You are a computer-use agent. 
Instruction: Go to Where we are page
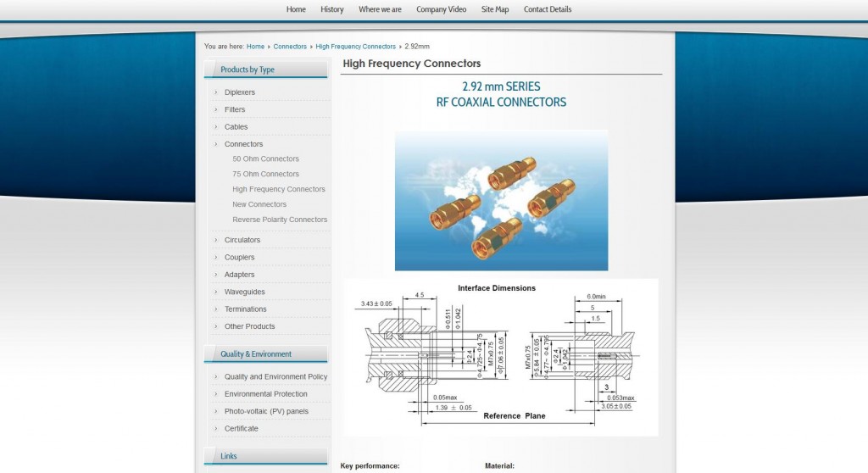pos(380,9)
